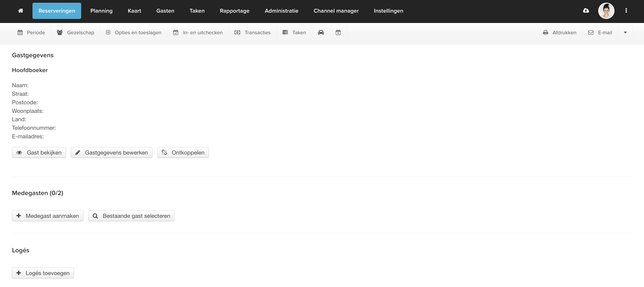Screen dimensions: 644x287
Task: Click the E-mailadres label
Action: click(x=28, y=136)
